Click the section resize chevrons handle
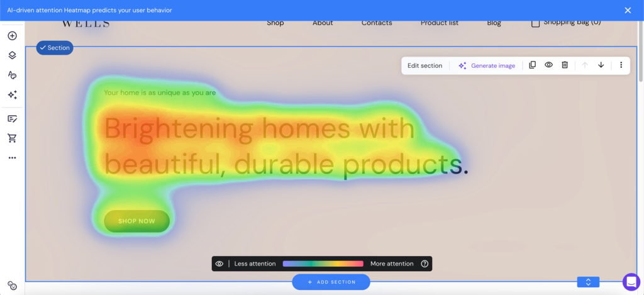Screen dimensions: 644x295 click(588, 282)
